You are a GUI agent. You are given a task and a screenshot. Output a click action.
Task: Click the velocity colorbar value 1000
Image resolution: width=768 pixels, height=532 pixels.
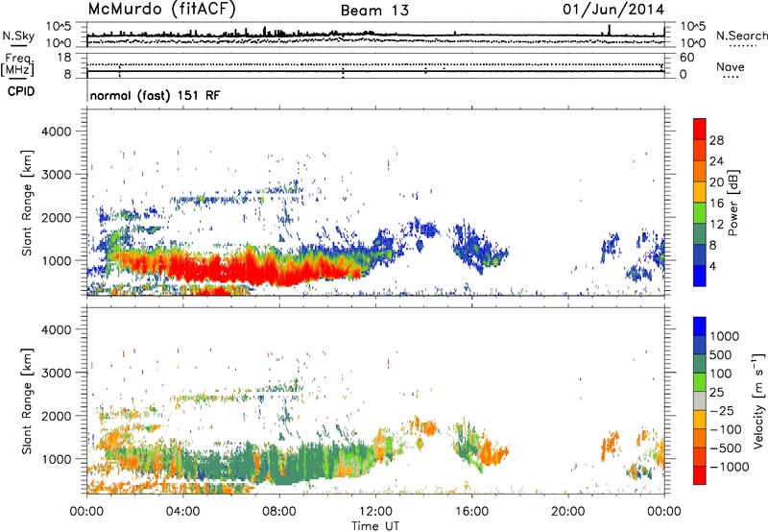coord(725,336)
